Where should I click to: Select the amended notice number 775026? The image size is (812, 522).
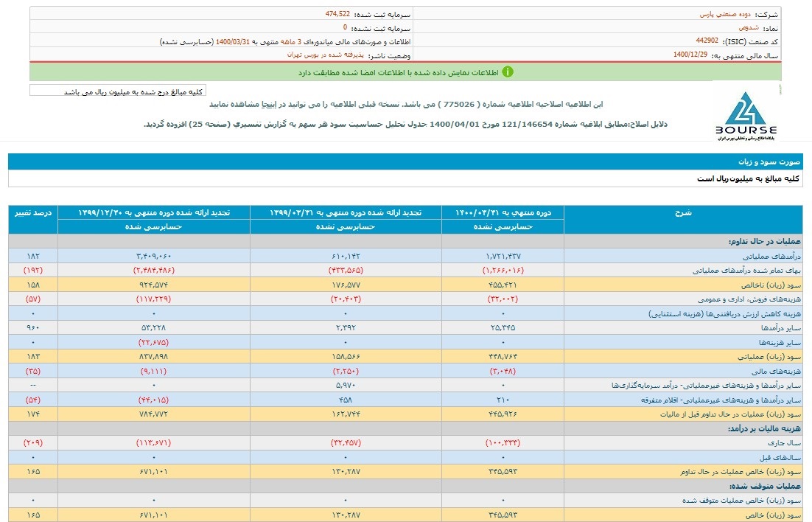pos(459,104)
